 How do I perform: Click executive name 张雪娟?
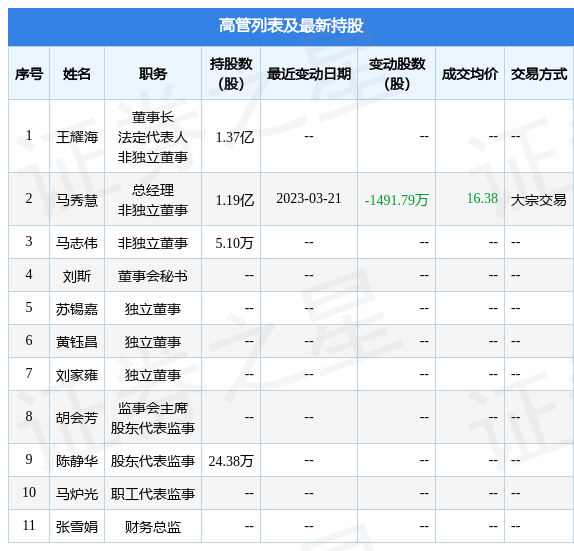click(77, 527)
